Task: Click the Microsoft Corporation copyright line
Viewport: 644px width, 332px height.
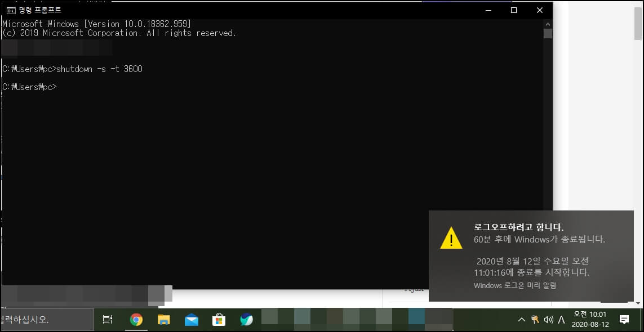Action: click(x=119, y=33)
